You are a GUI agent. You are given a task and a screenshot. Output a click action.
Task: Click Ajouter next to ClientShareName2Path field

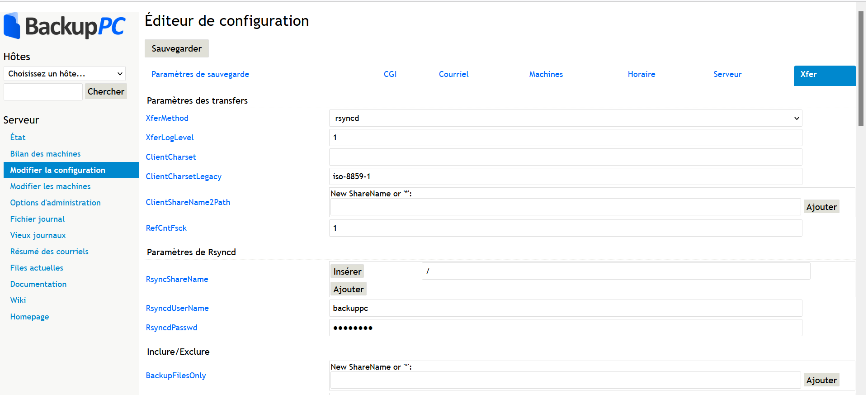[x=821, y=207]
